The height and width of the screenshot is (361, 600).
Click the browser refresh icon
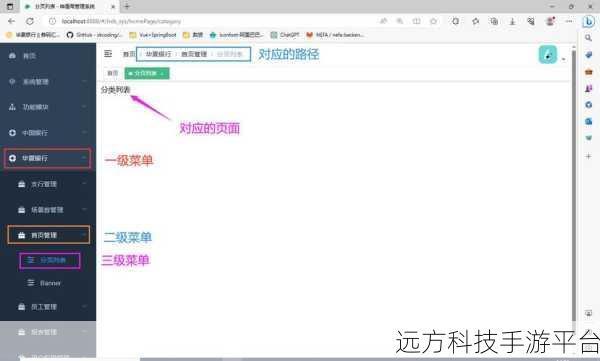click(30, 21)
